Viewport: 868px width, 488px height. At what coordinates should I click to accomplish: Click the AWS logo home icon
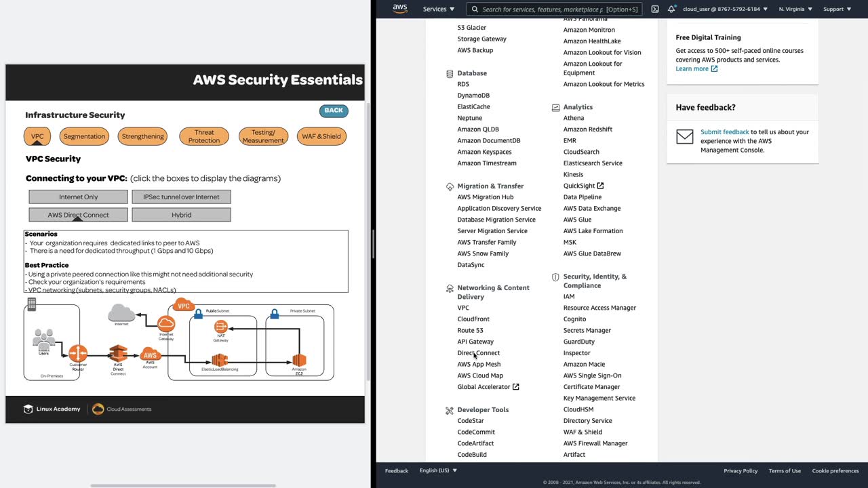(400, 9)
